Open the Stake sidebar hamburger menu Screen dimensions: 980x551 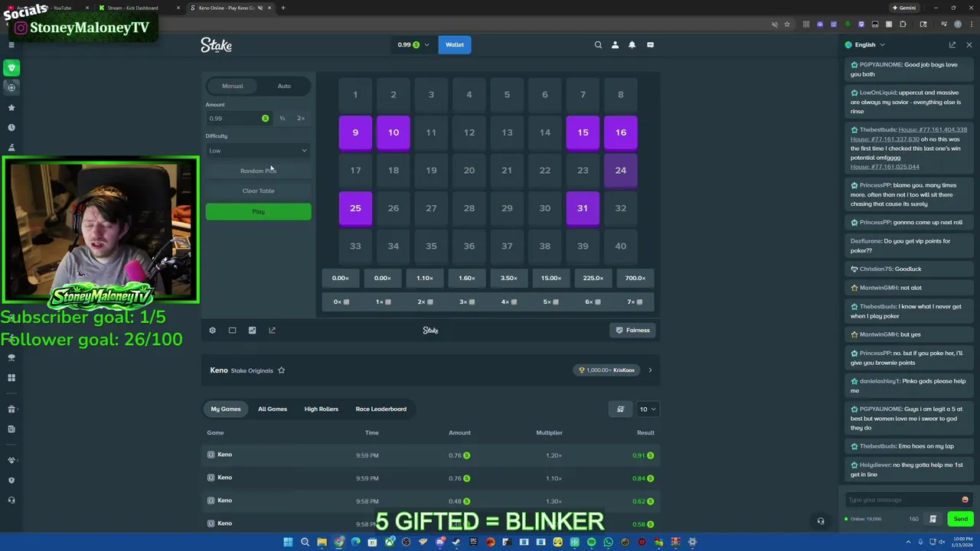[11, 45]
